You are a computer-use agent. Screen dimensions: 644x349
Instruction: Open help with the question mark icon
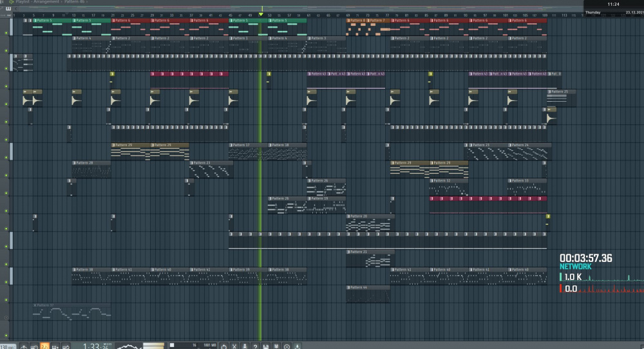click(x=255, y=346)
